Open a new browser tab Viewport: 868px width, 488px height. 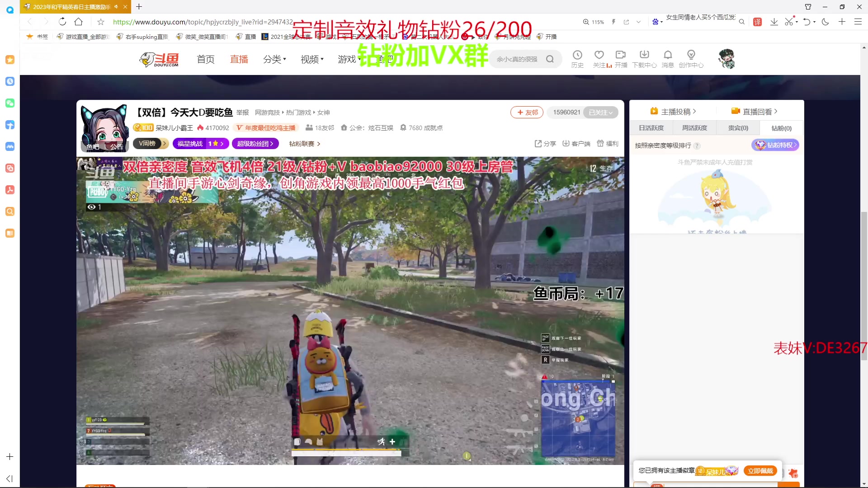click(x=139, y=7)
